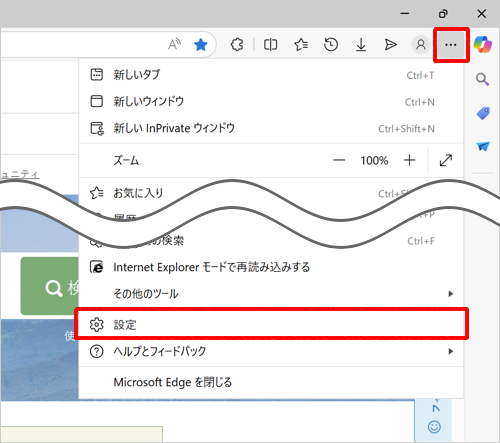This screenshot has width=500, height=443.
Task: Select 新しいタブ menu item
Action: [x=271, y=75]
